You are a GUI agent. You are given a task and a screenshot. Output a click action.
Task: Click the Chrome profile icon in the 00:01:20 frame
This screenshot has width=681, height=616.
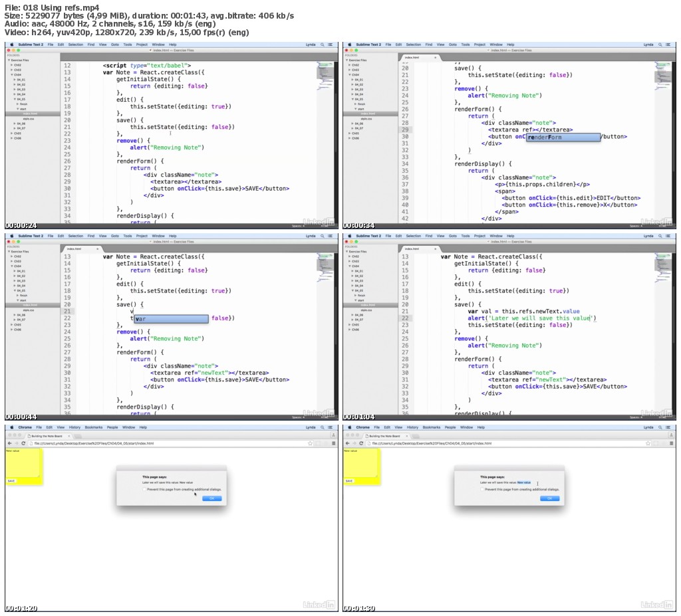(334, 435)
